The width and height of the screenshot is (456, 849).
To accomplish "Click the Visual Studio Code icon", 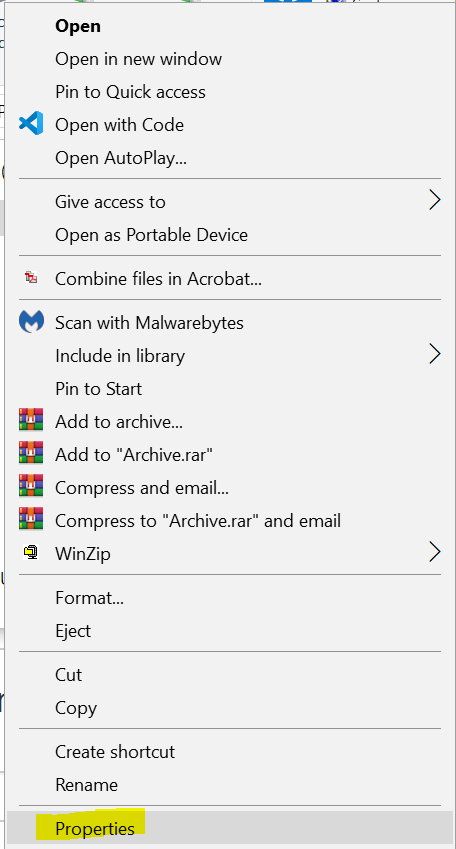I will pos(31,125).
